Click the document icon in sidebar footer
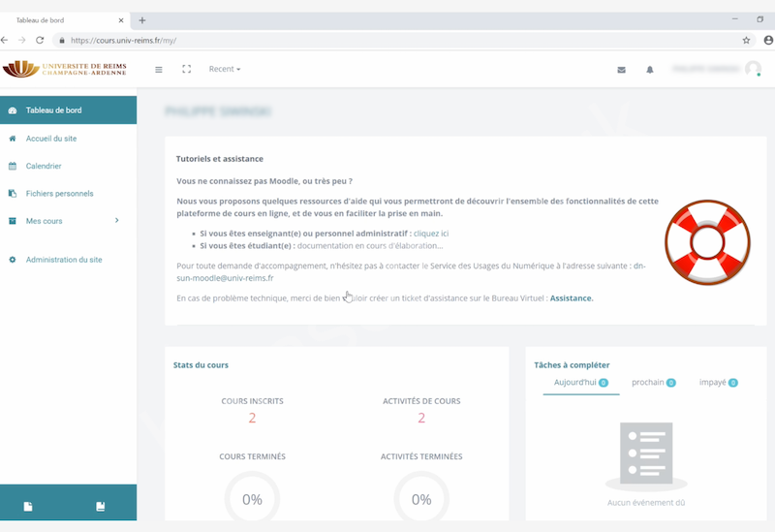Image resolution: width=775 pixels, height=532 pixels. (x=28, y=506)
